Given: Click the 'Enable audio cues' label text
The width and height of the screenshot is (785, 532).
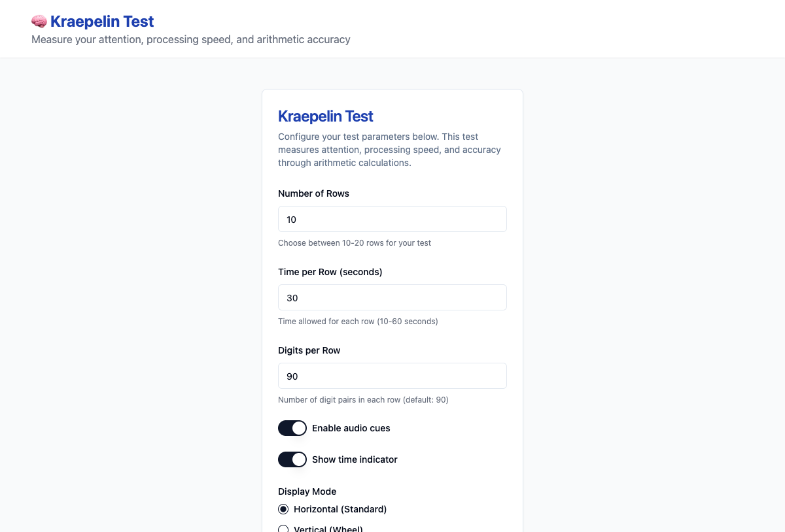Looking at the screenshot, I should (351, 428).
